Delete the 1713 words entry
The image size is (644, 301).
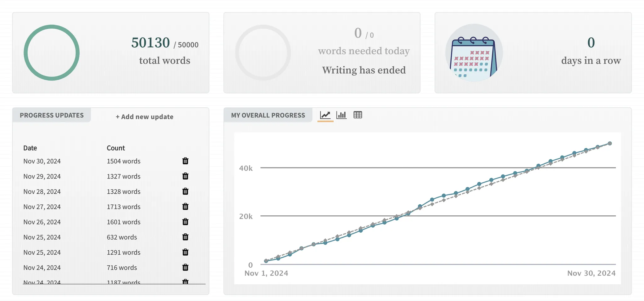[186, 206]
